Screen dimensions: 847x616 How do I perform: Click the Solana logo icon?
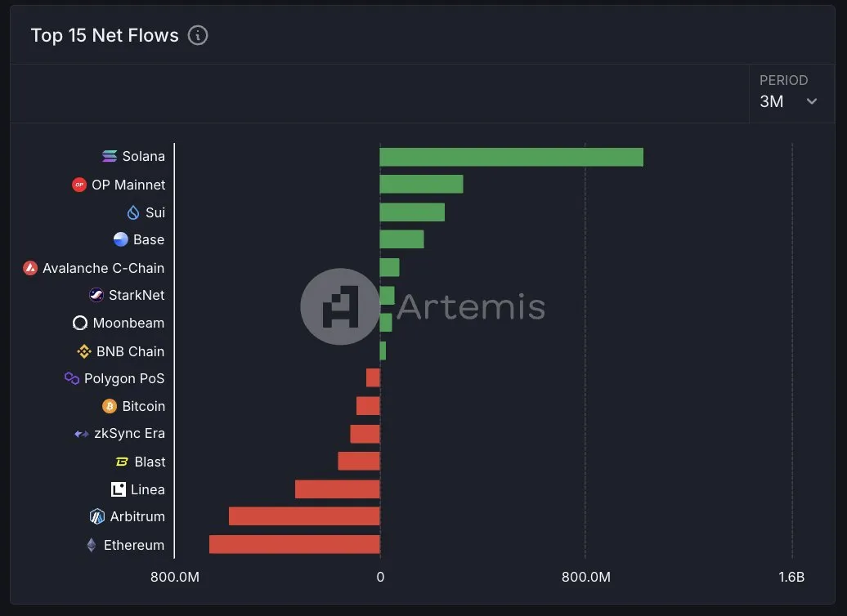point(110,156)
